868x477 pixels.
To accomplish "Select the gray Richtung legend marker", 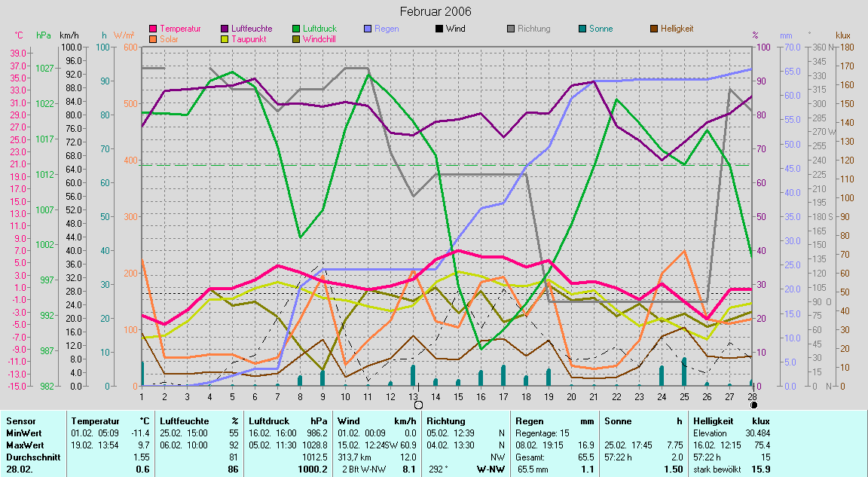I will click(x=510, y=29).
